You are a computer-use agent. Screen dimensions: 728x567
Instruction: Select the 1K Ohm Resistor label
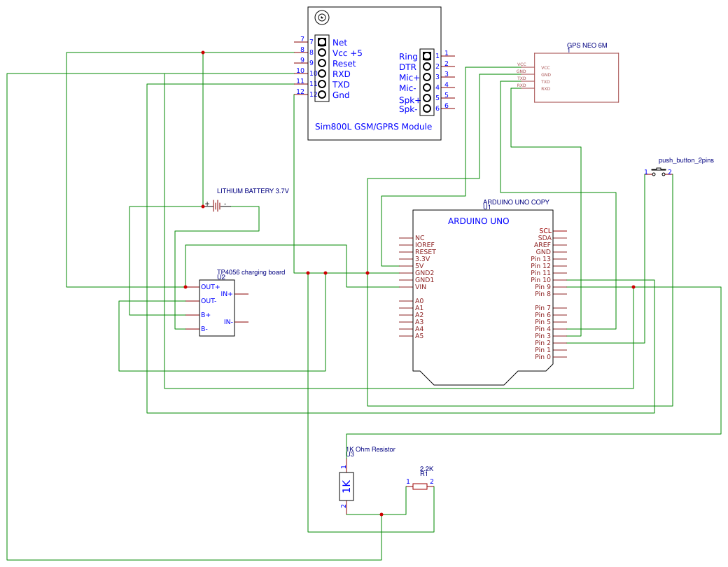(x=370, y=449)
